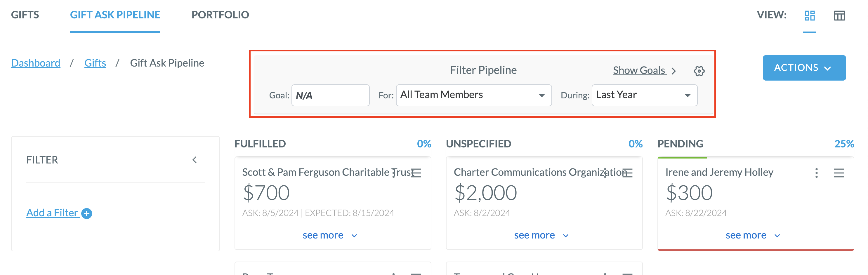868x275 pixels.
Task: Open kebab menu on Irene and Jeremy Holley card
Action: click(816, 173)
